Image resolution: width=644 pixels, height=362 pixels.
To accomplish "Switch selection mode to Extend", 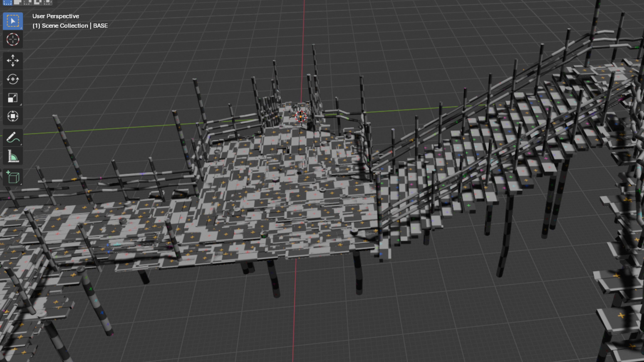I will click(17, 2).
